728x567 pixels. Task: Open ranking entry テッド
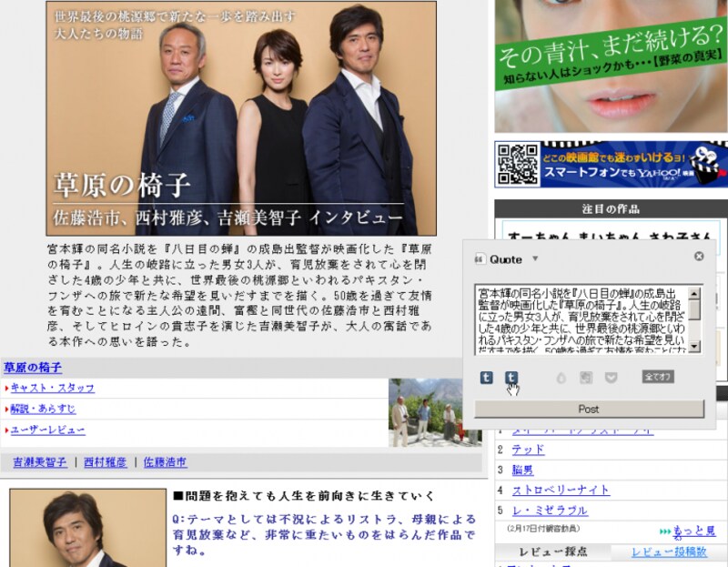tap(528, 450)
